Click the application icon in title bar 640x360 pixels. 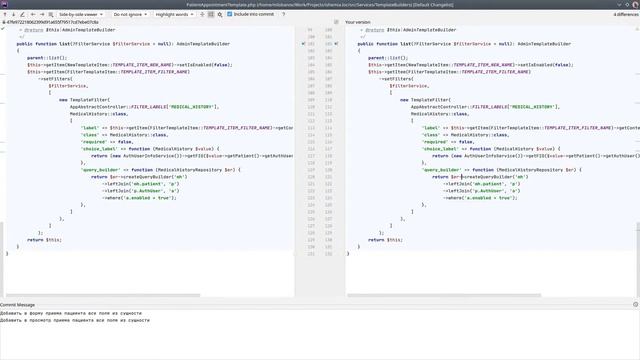4,4
